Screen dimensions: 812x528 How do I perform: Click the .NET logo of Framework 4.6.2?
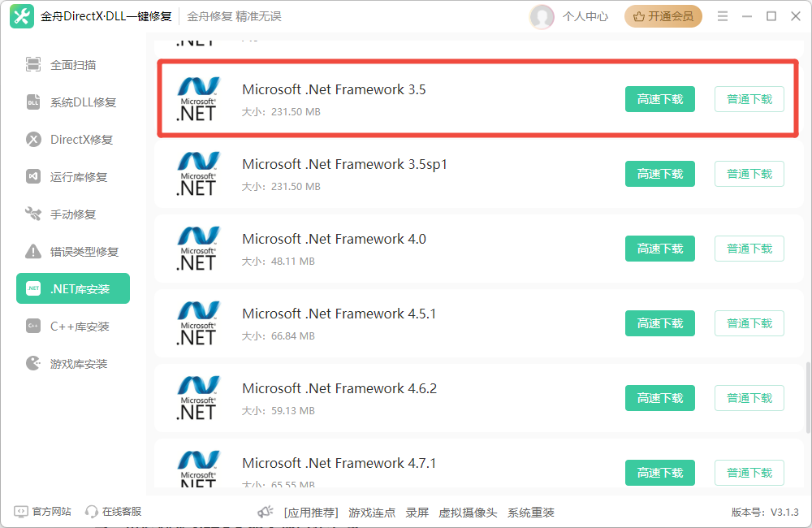click(x=198, y=397)
